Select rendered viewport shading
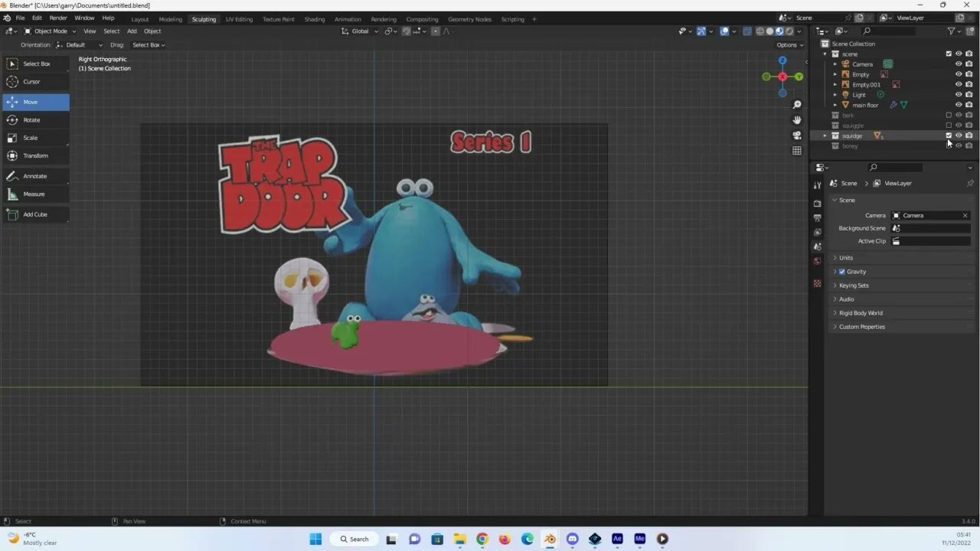This screenshot has width=980, height=551. pos(789,31)
